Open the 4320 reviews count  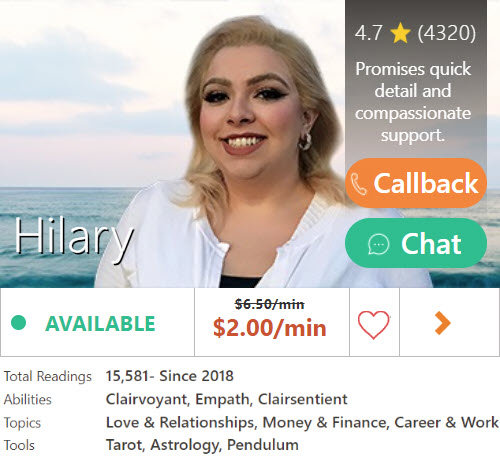coord(447,33)
